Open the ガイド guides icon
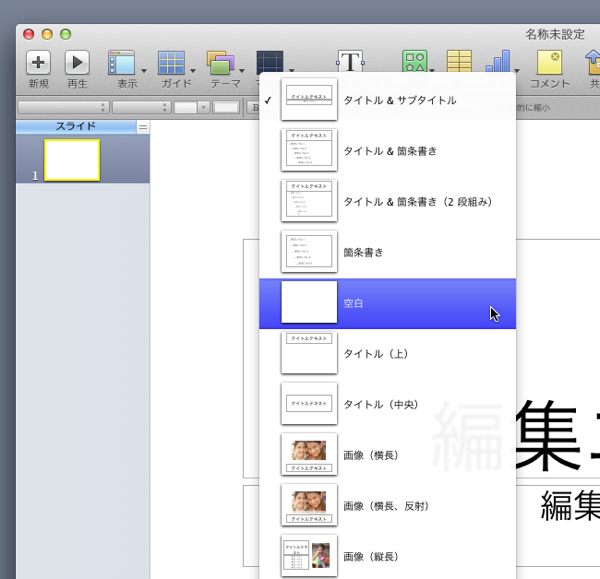This screenshot has width=600, height=579. (171, 63)
